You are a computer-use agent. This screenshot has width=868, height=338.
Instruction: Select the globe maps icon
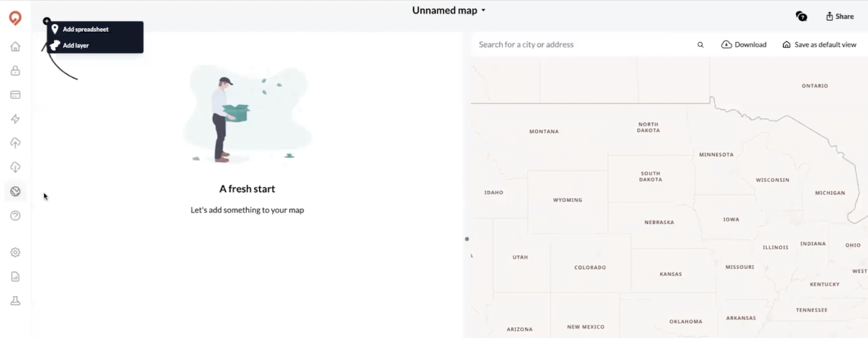point(15,191)
